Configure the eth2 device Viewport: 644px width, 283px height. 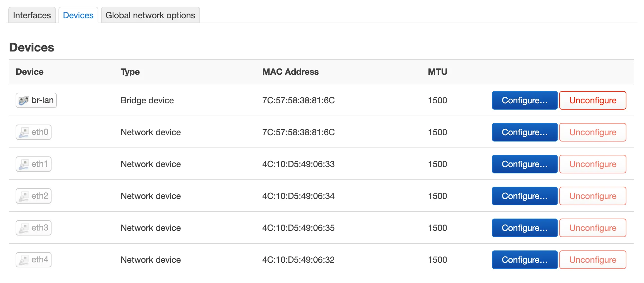[524, 196]
